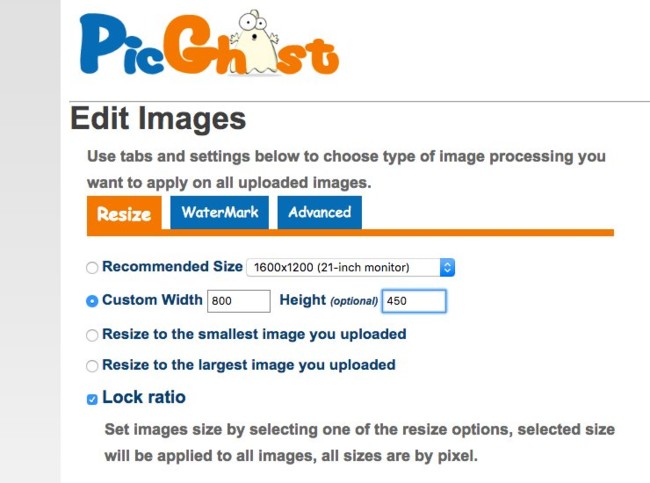Click the Recommended Size label text
This screenshot has height=483, width=650.
[172, 266]
